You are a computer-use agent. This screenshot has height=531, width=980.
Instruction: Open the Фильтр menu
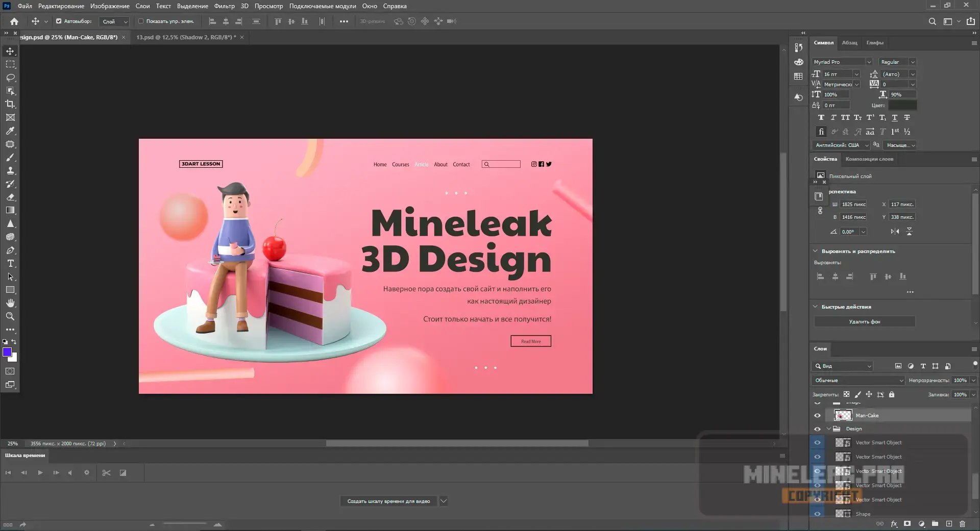pos(224,6)
